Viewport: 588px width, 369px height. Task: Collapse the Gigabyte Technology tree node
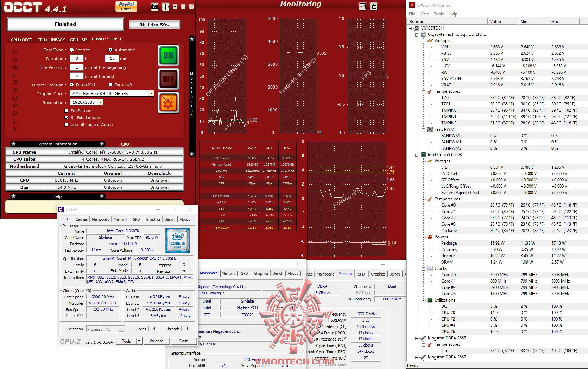417,34
